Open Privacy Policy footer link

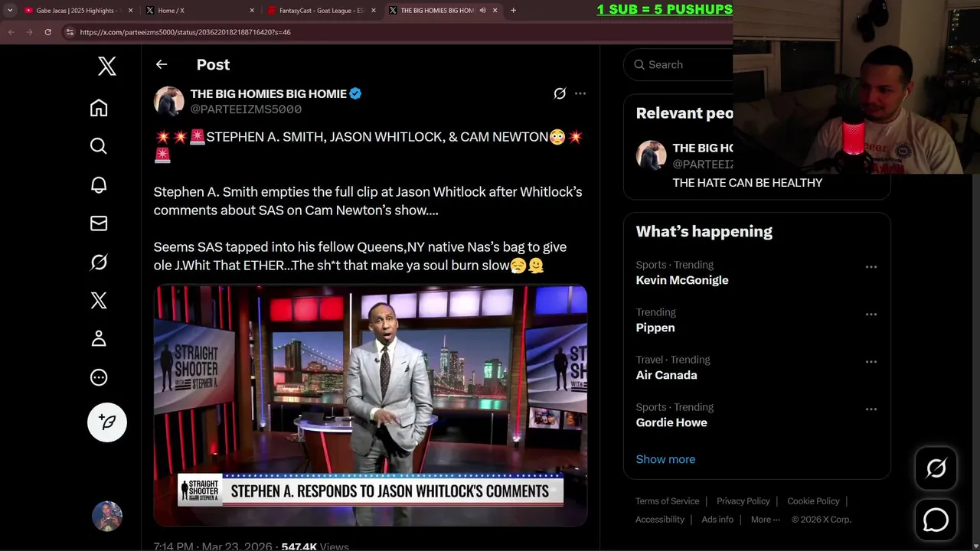743,501
